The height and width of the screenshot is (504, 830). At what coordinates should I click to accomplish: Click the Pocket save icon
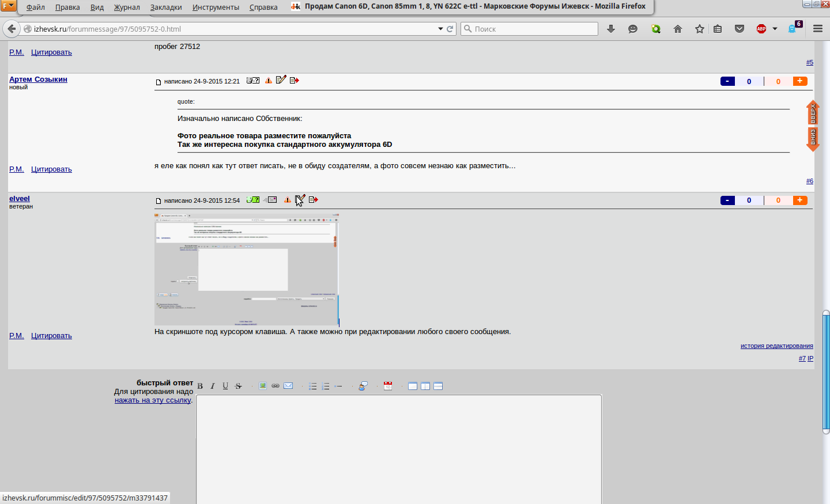[740, 29]
